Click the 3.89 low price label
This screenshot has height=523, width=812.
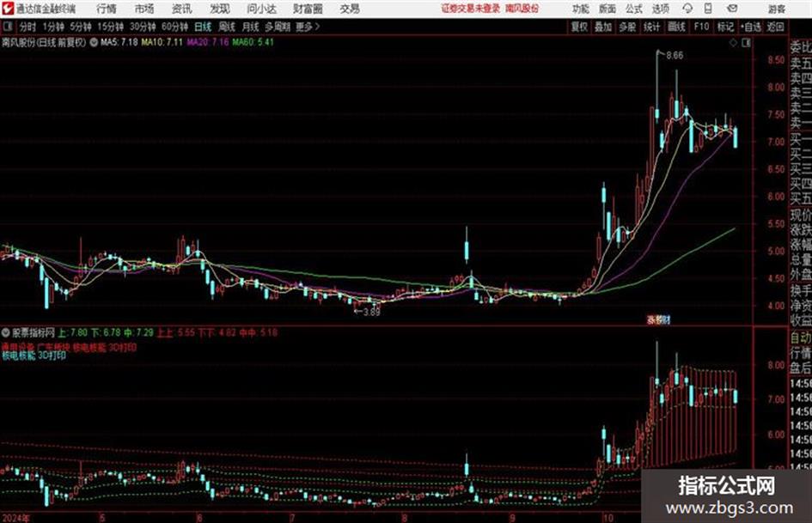372,312
